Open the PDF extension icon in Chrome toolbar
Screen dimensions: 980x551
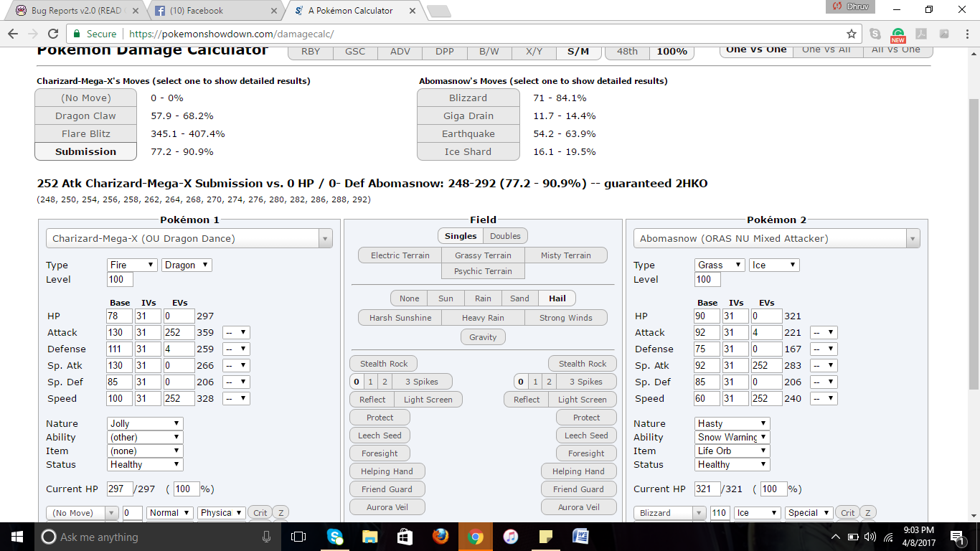click(x=921, y=34)
